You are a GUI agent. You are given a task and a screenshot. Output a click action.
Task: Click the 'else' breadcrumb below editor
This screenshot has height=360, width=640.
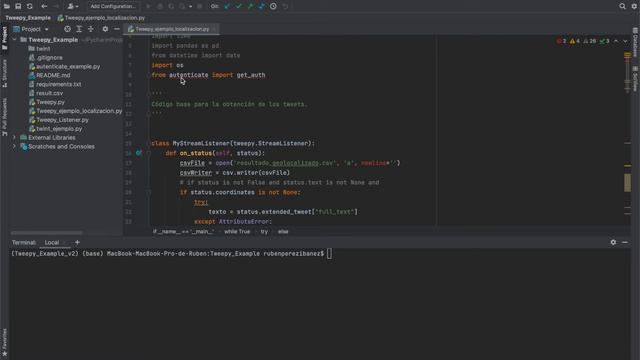coord(283,231)
